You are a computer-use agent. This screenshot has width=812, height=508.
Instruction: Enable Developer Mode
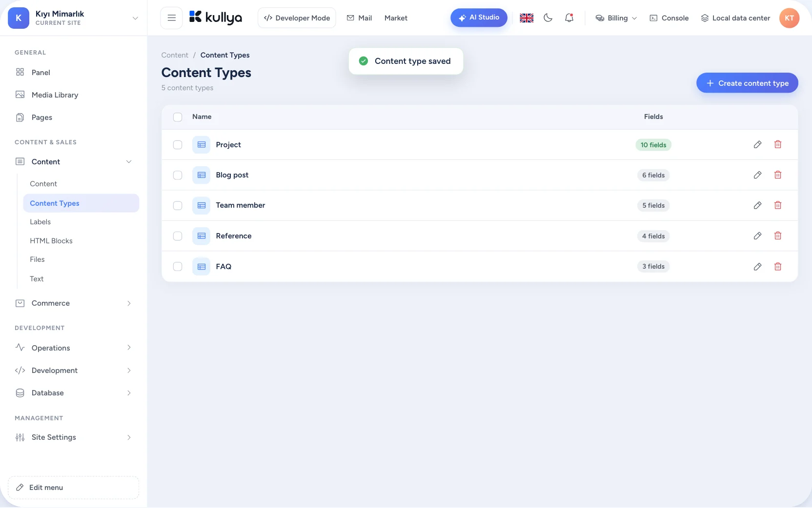[x=297, y=18]
